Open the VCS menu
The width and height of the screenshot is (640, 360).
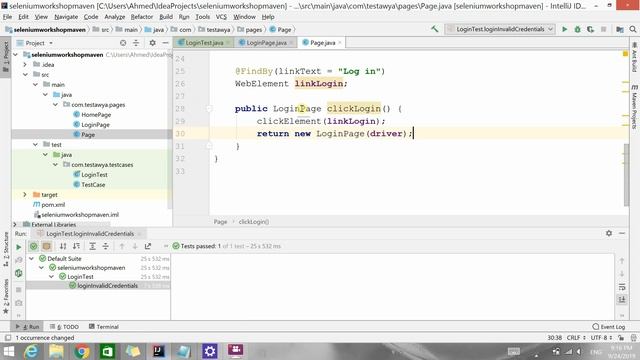click(x=221, y=17)
